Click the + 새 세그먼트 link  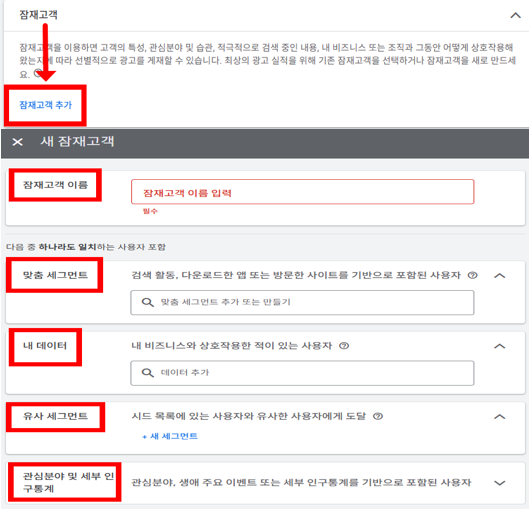coord(170,436)
